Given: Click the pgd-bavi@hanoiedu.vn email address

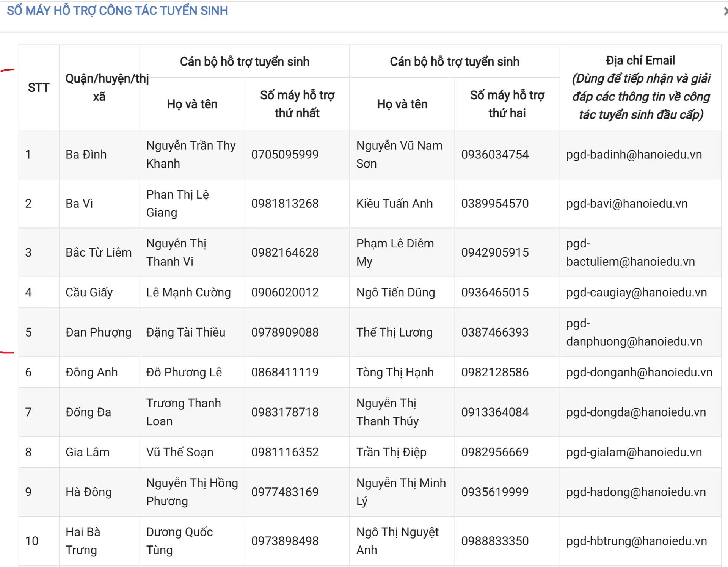Looking at the screenshot, I should tap(626, 204).
